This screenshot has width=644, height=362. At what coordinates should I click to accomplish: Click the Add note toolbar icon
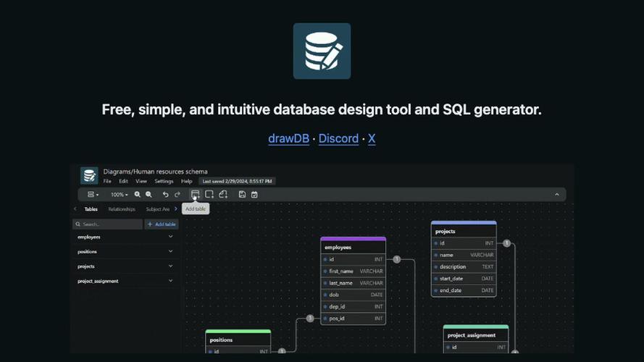(x=223, y=194)
